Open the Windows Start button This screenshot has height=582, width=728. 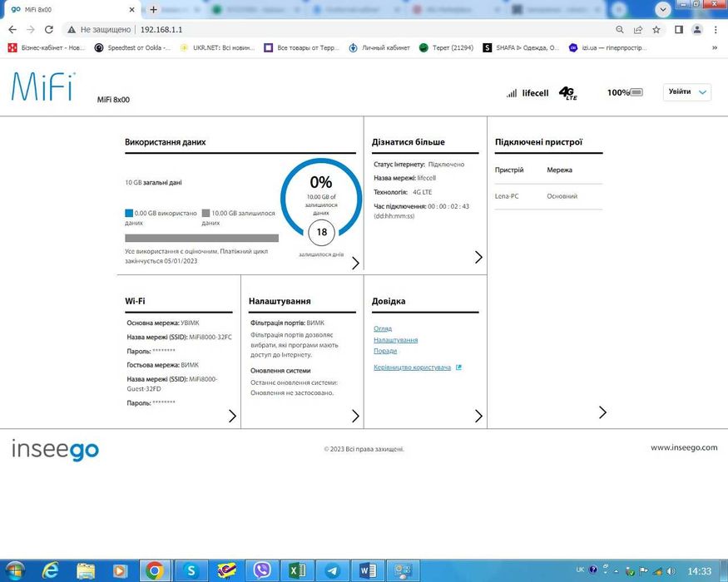(14, 570)
